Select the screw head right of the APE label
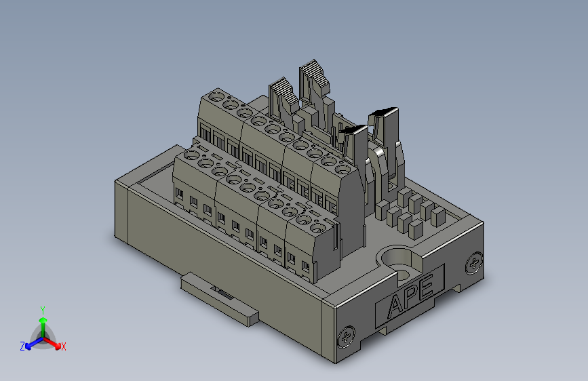The width and height of the screenshot is (588, 381). click(474, 262)
